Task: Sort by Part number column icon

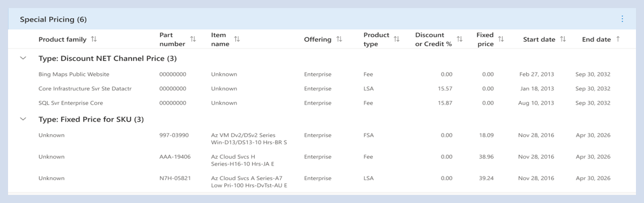Action: tap(193, 39)
